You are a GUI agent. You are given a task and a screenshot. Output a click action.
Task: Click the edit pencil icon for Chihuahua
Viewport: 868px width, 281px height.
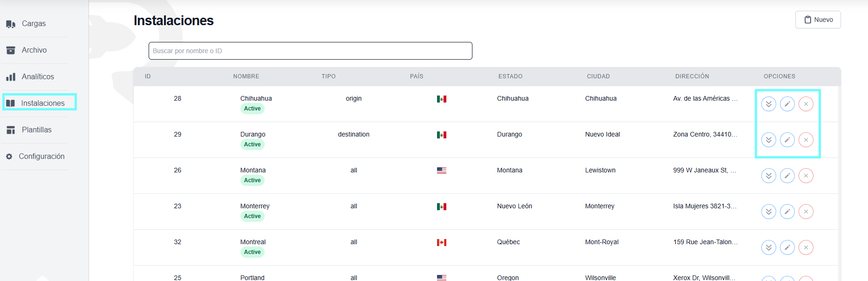click(x=787, y=104)
